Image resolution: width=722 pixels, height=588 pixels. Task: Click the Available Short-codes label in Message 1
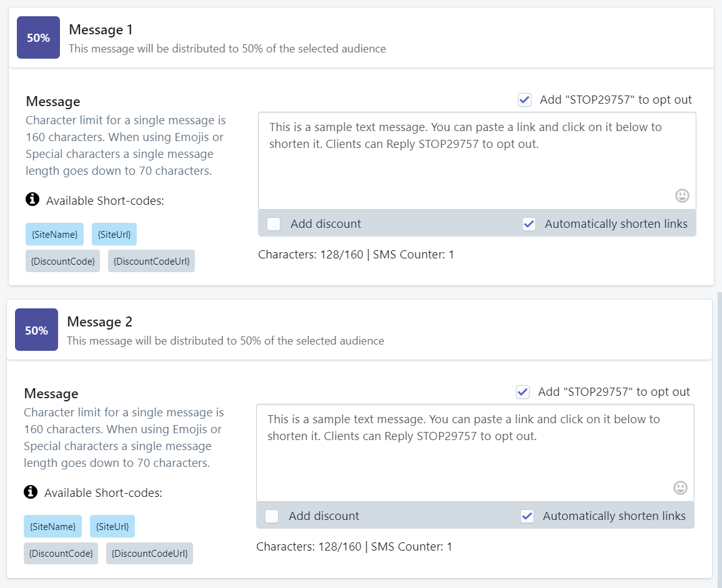point(105,201)
